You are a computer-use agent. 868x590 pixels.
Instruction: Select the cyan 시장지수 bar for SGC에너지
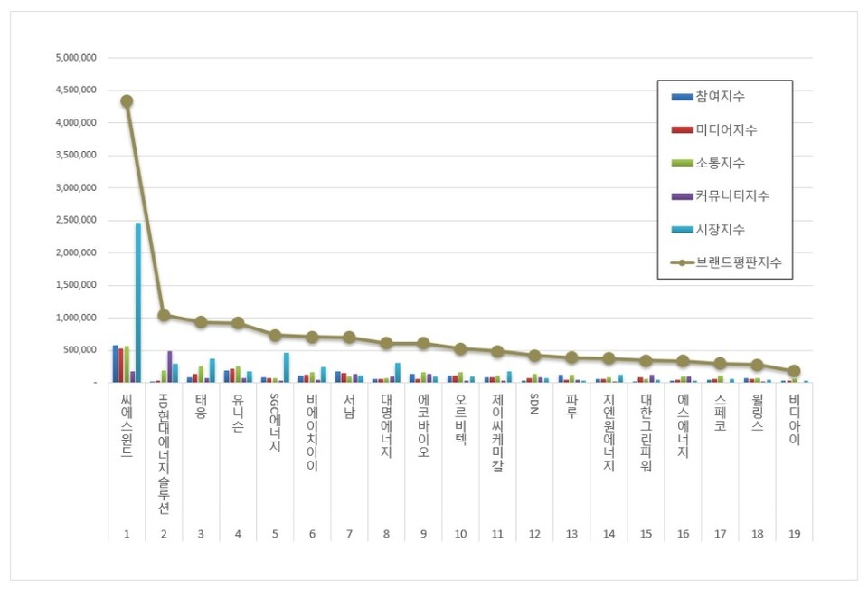point(287,367)
